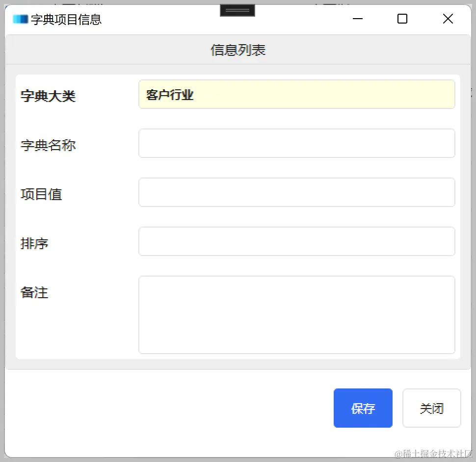
Task: Focus the 字典名称 input field
Action: click(296, 143)
